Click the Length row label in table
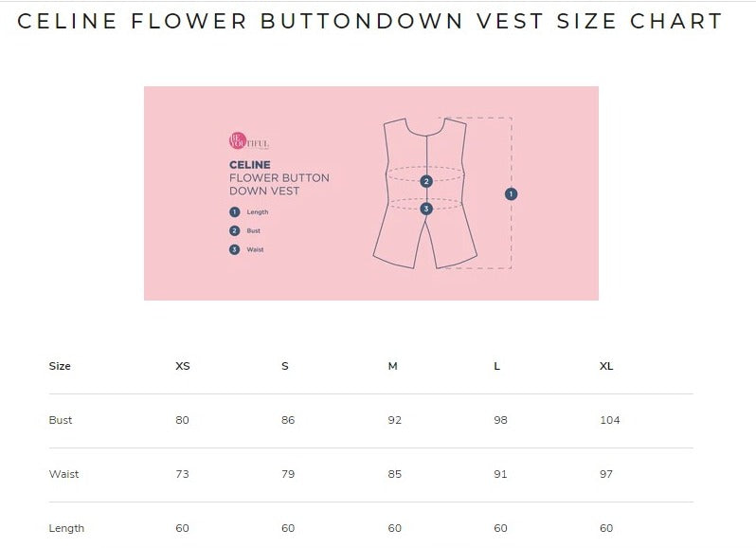The width and height of the screenshot is (756, 548). [66, 528]
